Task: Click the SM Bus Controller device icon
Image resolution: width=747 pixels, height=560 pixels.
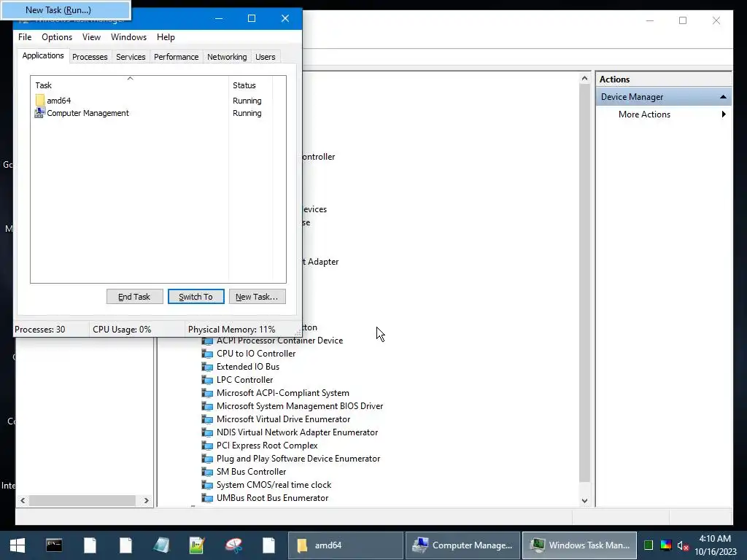Action: click(x=207, y=472)
